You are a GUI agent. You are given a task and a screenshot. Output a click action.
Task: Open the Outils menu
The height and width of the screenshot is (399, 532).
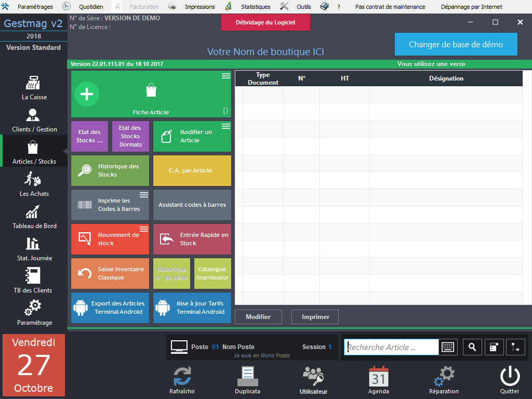303,6
